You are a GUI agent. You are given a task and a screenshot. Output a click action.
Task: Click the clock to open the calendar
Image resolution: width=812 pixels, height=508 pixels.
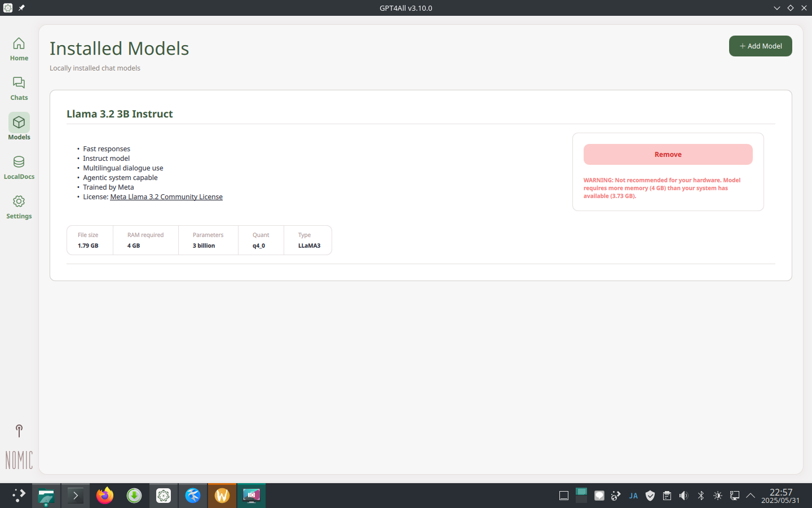point(781,496)
